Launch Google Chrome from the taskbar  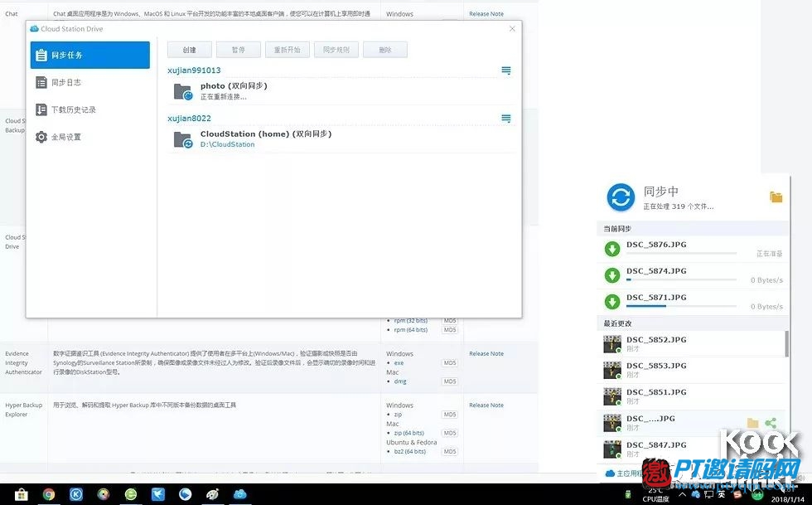(x=49, y=494)
